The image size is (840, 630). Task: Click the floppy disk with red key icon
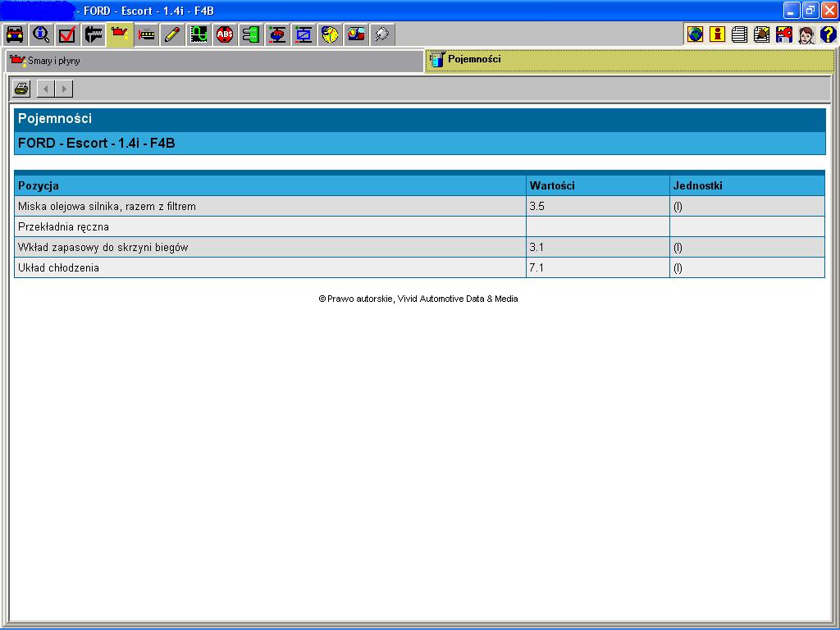tap(783, 34)
